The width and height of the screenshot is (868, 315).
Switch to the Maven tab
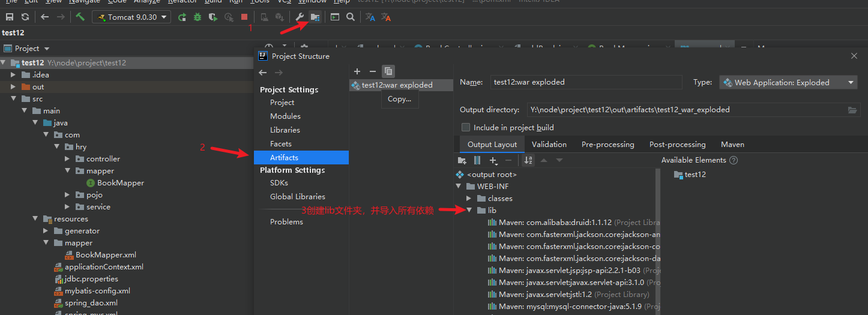point(732,145)
